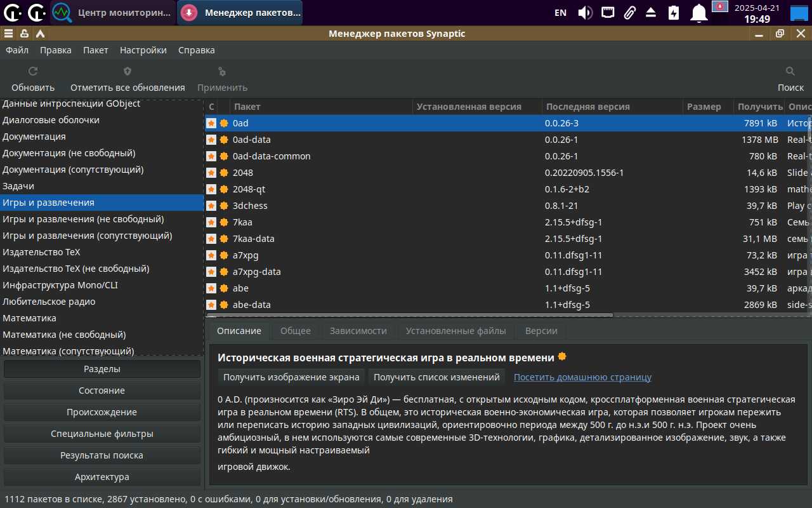The width and height of the screenshot is (812, 508).
Task: Click the orange support icon for 0ad-data-common
Action: tap(224, 156)
